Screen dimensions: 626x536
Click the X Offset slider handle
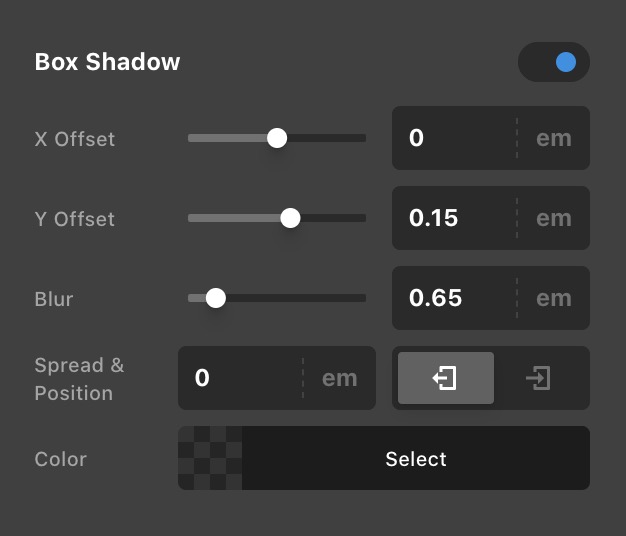click(x=277, y=138)
